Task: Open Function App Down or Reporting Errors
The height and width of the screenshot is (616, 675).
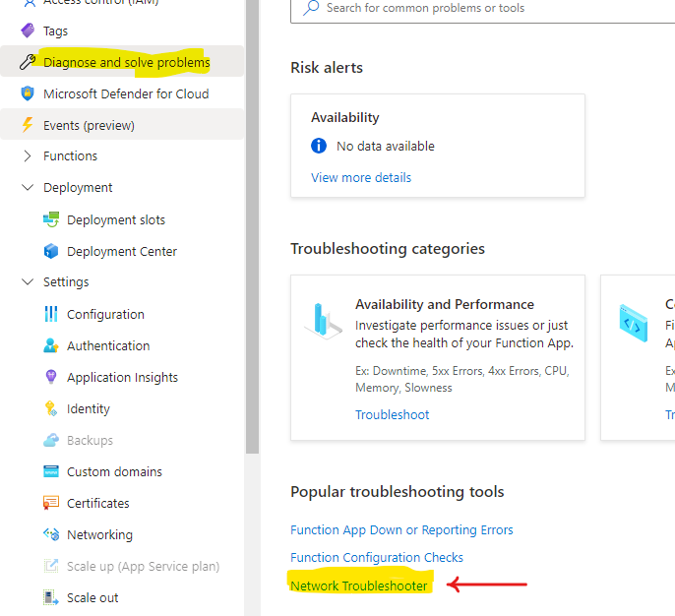Action: click(401, 529)
